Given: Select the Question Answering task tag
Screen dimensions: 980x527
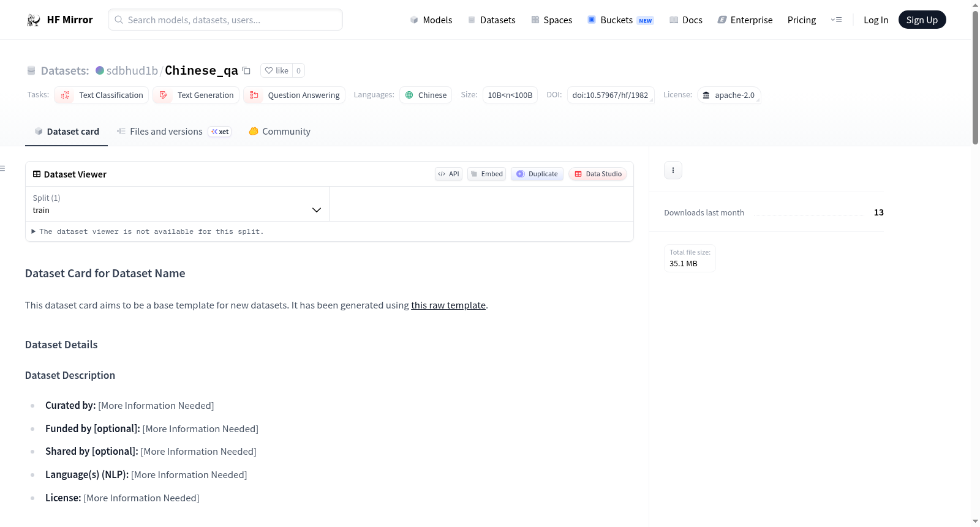Looking at the screenshot, I should click(295, 95).
